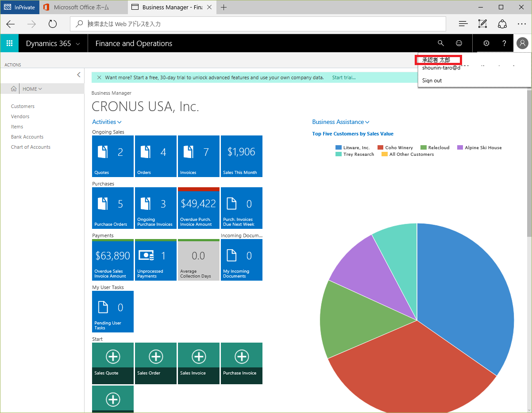
Task: Click the Relecloud legend swatch
Action: point(424,148)
